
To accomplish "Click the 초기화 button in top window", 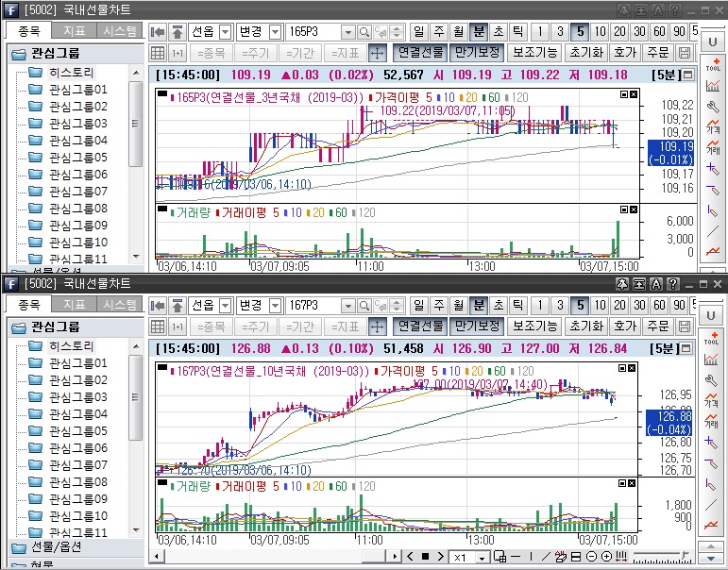I will [x=586, y=52].
